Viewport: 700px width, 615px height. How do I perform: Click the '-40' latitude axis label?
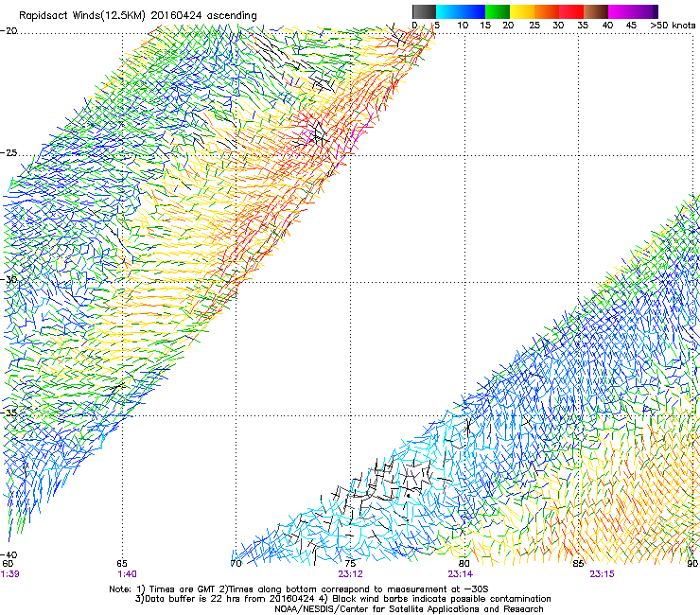tap(9, 554)
